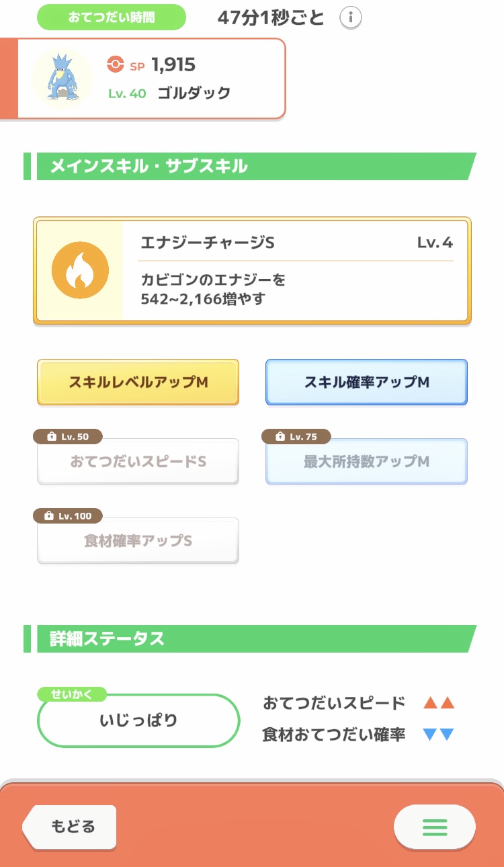
Task: Tap the Lv. 50 lock badge
Action: tap(68, 437)
